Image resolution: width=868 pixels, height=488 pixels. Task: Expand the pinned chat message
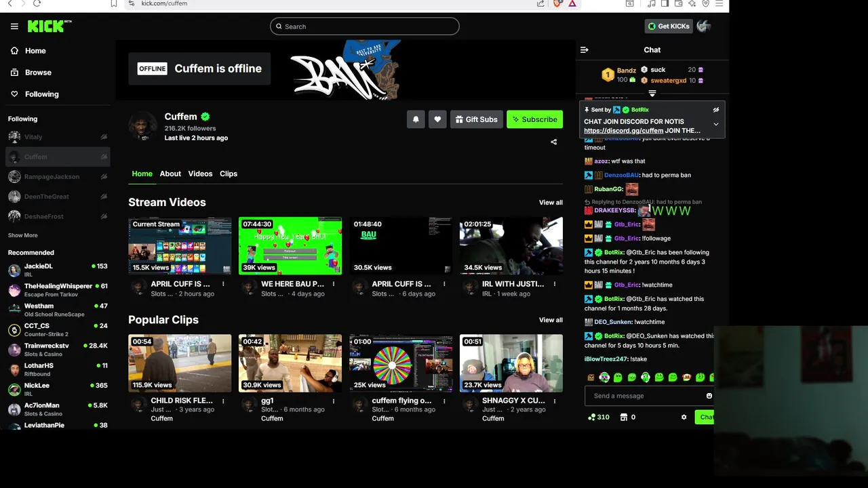[x=716, y=124]
